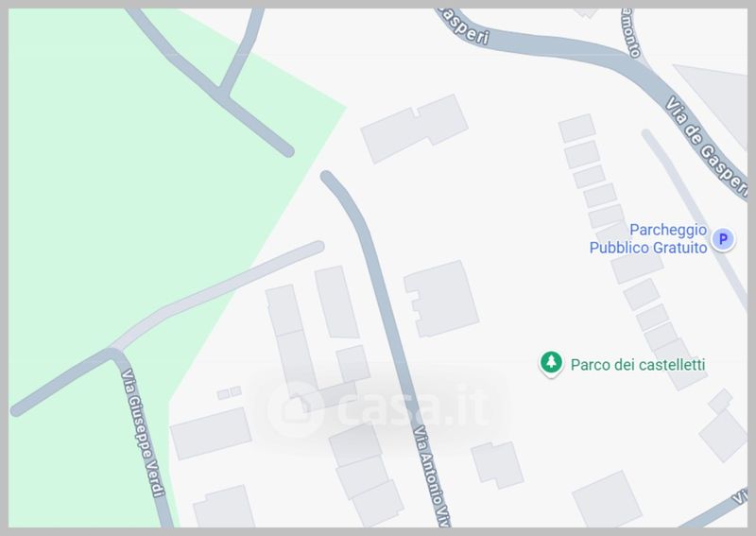Select the Parcheggio Pubblico Gratuito label

648,239
